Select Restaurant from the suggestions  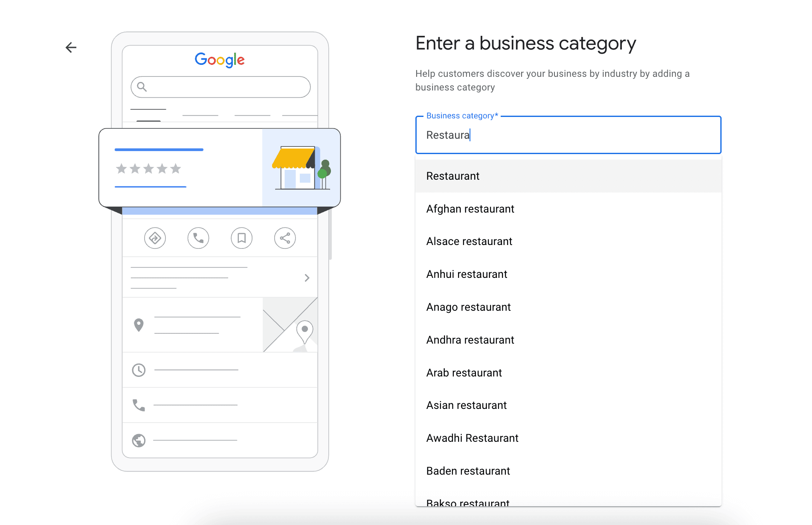click(452, 176)
